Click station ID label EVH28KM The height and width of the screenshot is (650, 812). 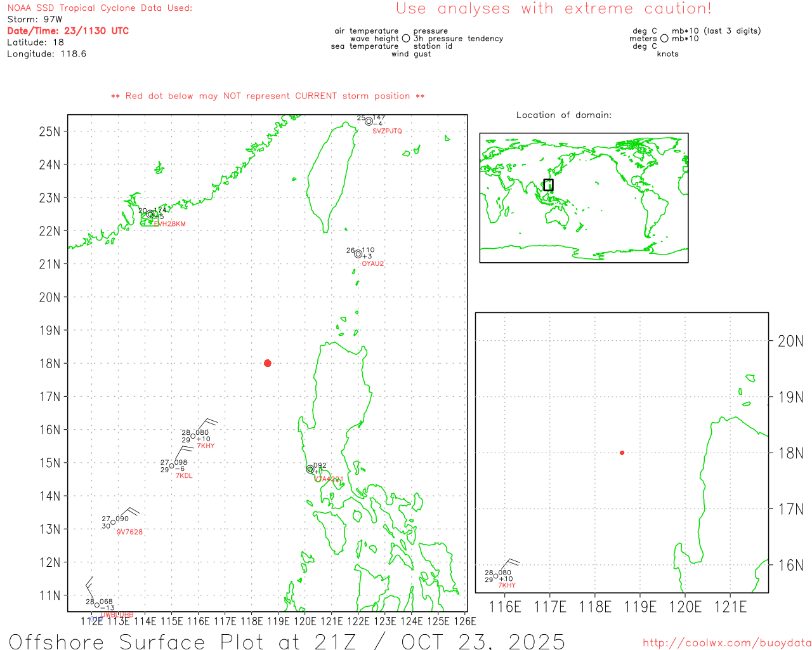170,224
